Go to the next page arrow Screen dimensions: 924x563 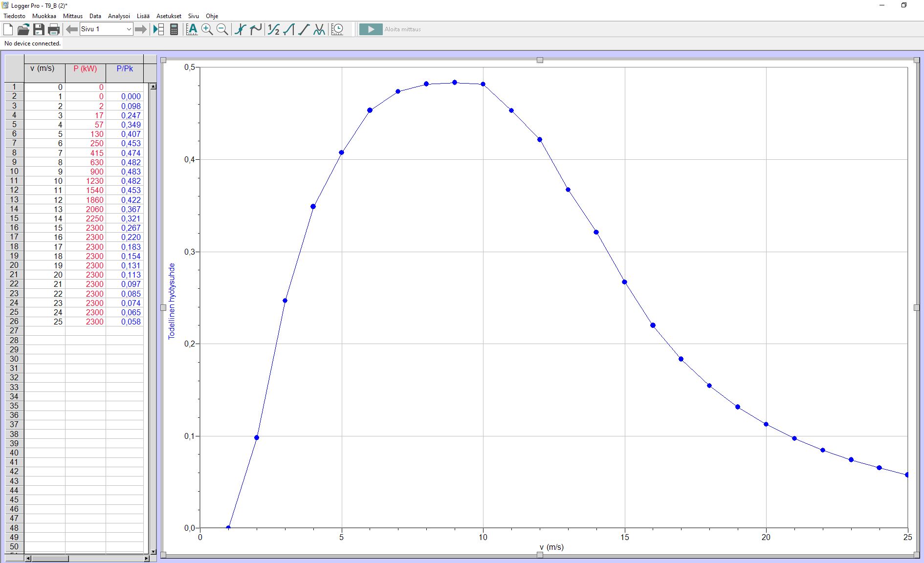point(141,29)
